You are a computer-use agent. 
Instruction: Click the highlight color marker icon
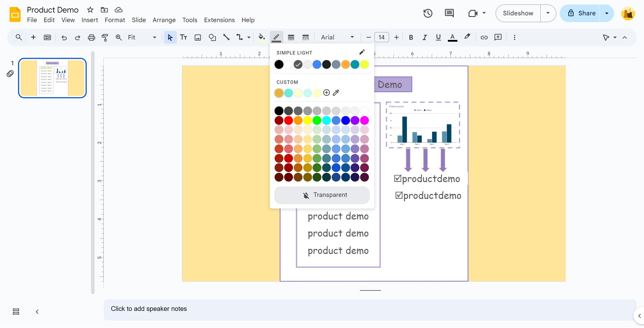point(467,37)
